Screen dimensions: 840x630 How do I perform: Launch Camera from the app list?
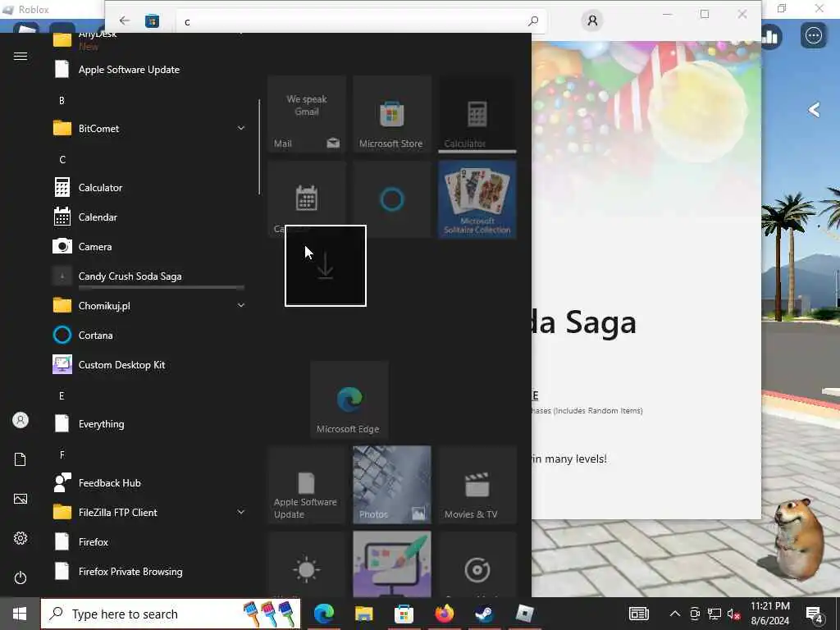pyautogui.click(x=149, y=246)
